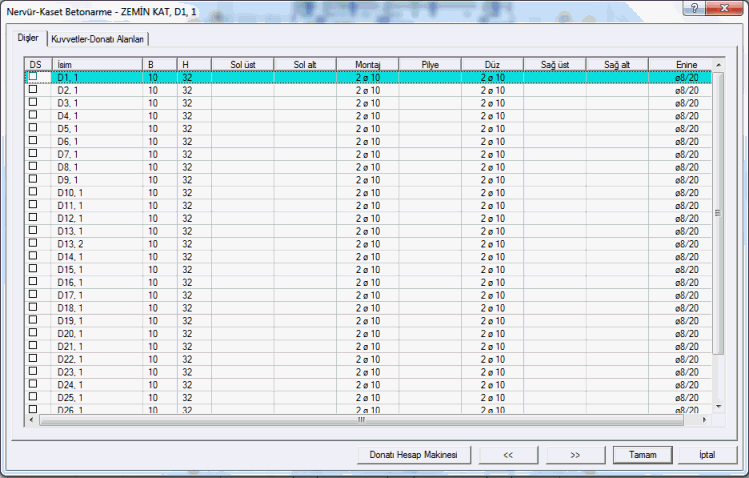
Task: Click Montaj cell 2 ø 10 of D14, 1
Action: [367, 257]
